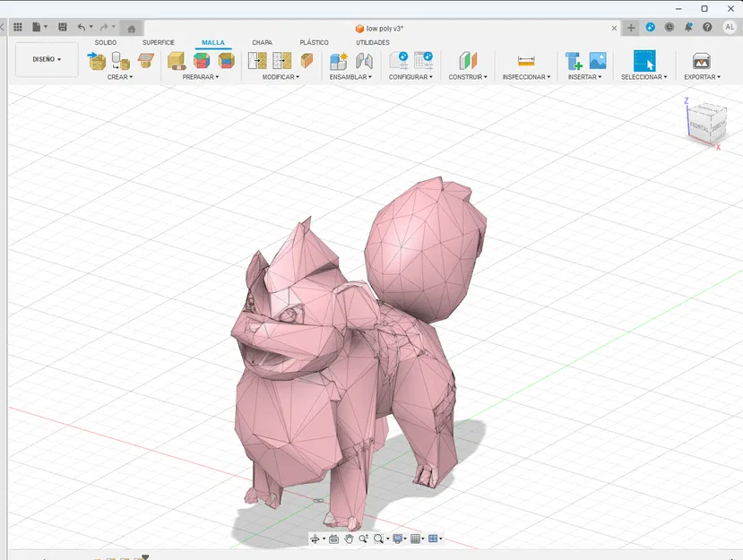Image resolution: width=743 pixels, height=560 pixels.
Task: Select the zoom tool
Action: (362, 538)
